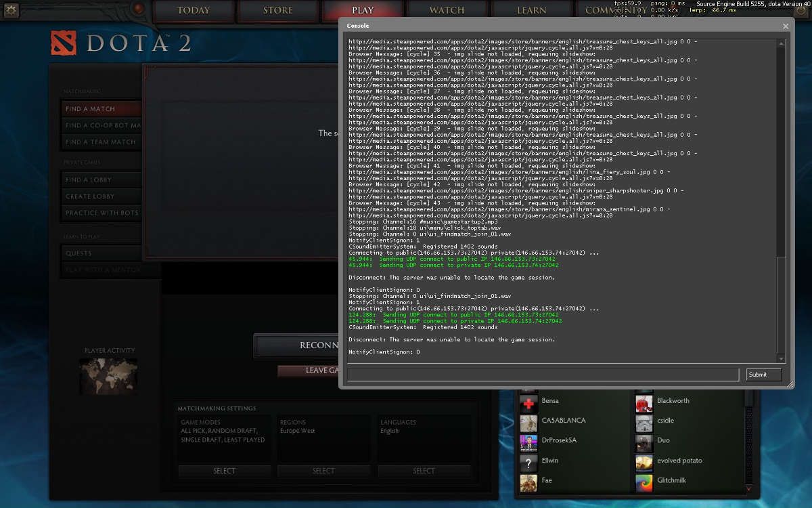Select Find a Lobby
Viewport: 812px width, 508px height.
coord(101,179)
